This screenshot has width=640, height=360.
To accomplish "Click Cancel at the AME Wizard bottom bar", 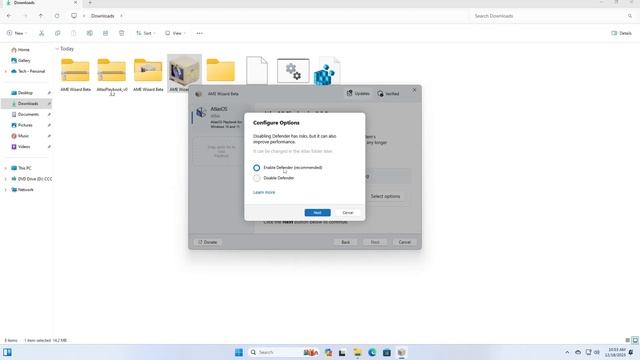I will click(x=404, y=242).
